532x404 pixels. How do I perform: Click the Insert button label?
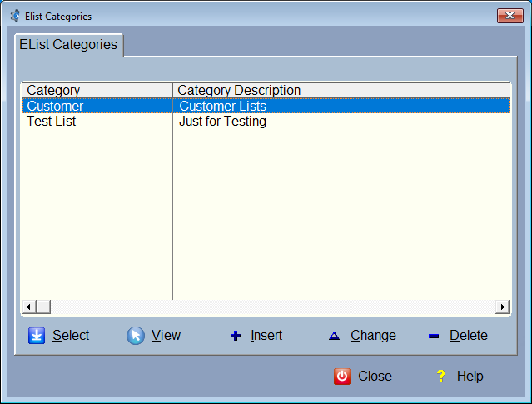(x=266, y=336)
